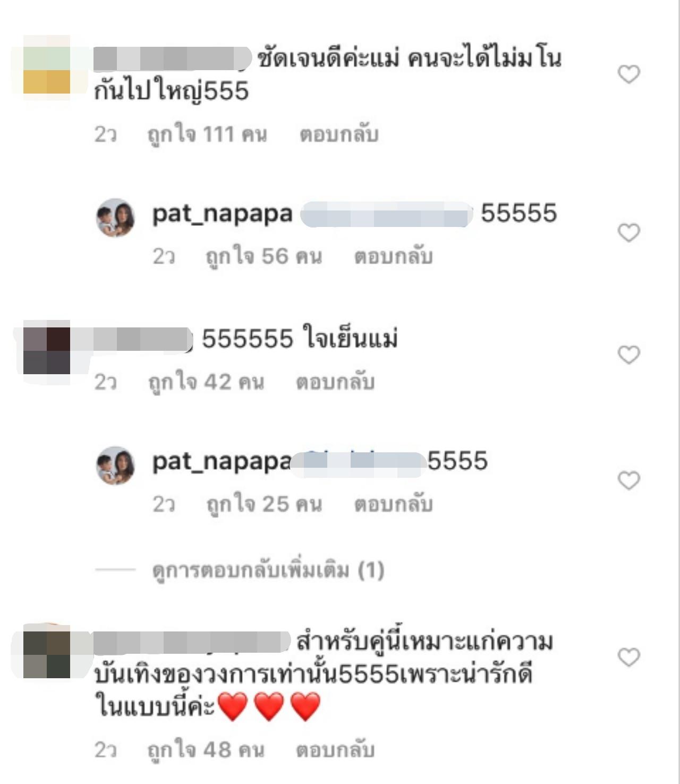
Task: Reply to pat_napapa's comment with 25 likes
Action: click(x=394, y=504)
